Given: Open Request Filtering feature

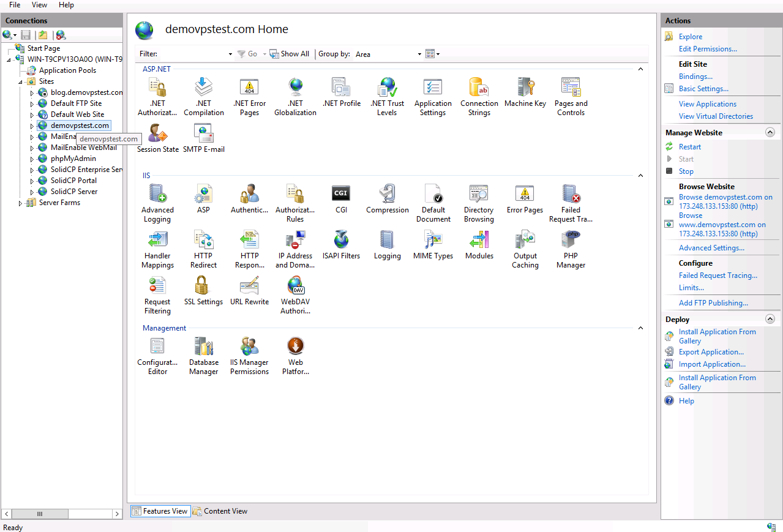Looking at the screenshot, I should click(157, 295).
